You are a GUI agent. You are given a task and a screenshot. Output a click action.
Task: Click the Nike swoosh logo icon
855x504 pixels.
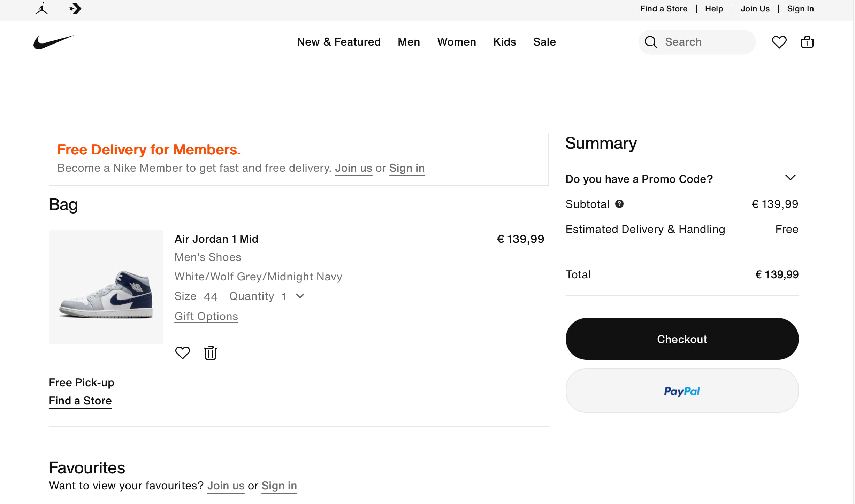point(52,41)
